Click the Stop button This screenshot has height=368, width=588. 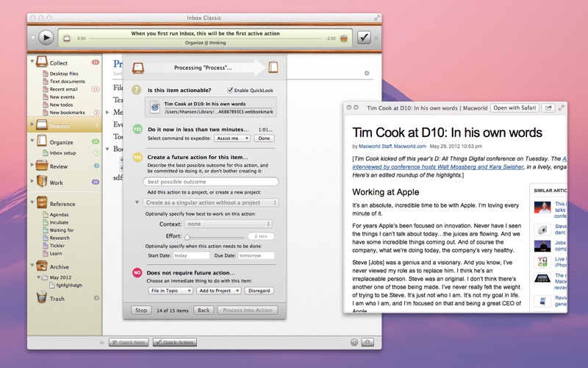tap(141, 310)
